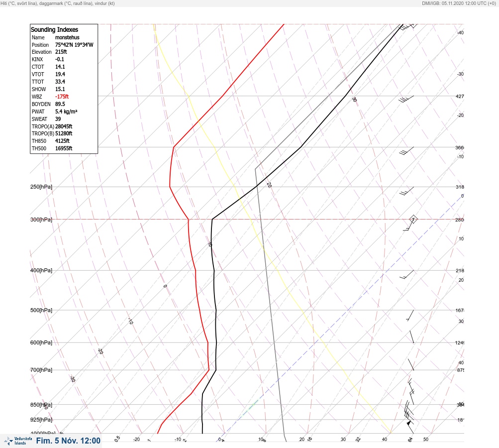Click BOYDEN value '89.5'
Viewport: 499px width, 448px height.
tap(60, 104)
